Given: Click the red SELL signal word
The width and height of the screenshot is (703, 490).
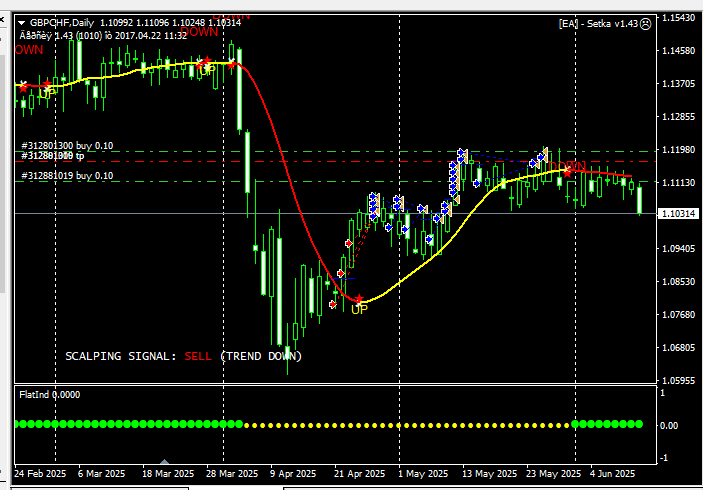Looking at the screenshot, I should (198, 356).
